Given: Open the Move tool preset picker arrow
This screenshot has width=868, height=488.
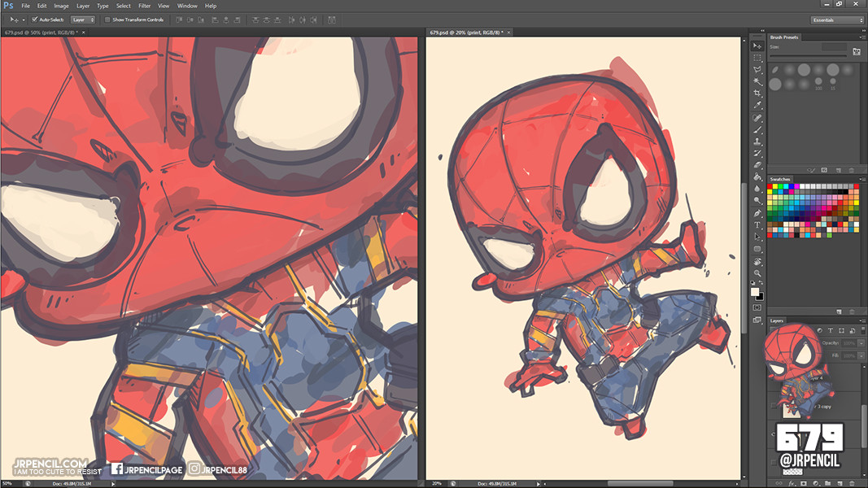Looking at the screenshot, I should click(24, 20).
